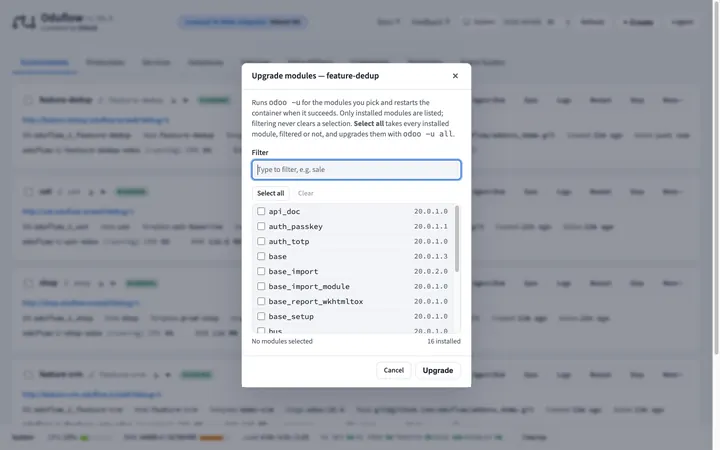
Task: Enable the base_setup checkbox
Action: (261, 316)
